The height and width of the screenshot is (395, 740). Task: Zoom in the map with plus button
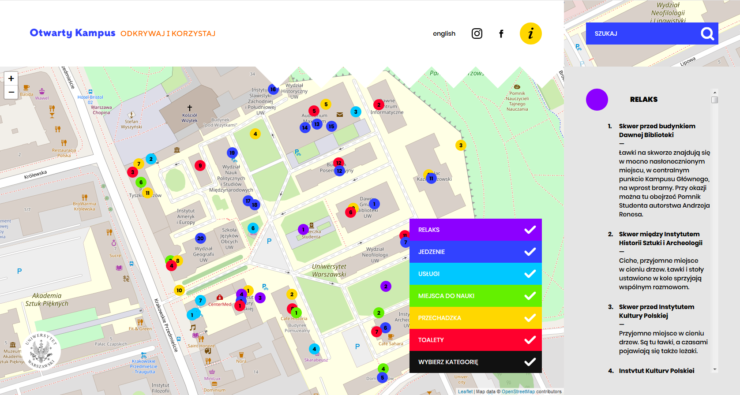pyautogui.click(x=11, y=78)
